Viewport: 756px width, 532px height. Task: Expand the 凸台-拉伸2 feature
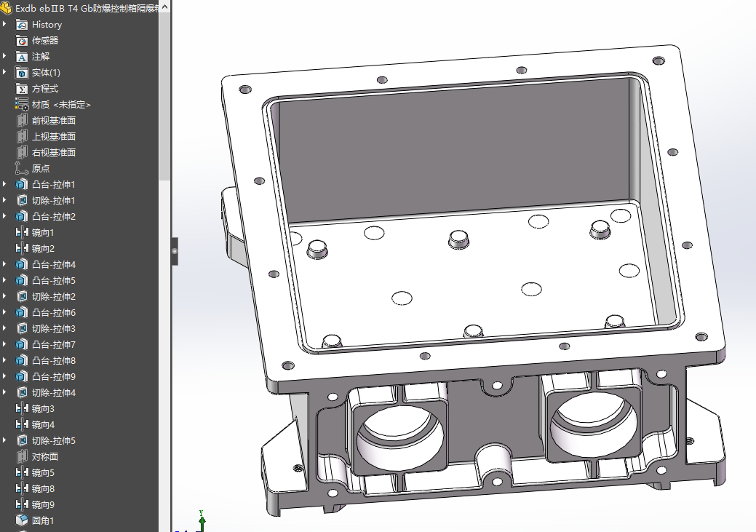5,216
